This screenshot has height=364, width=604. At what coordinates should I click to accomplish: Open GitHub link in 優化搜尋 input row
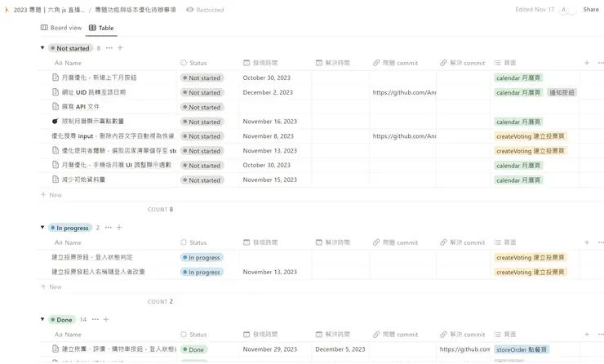coord(404,136)
